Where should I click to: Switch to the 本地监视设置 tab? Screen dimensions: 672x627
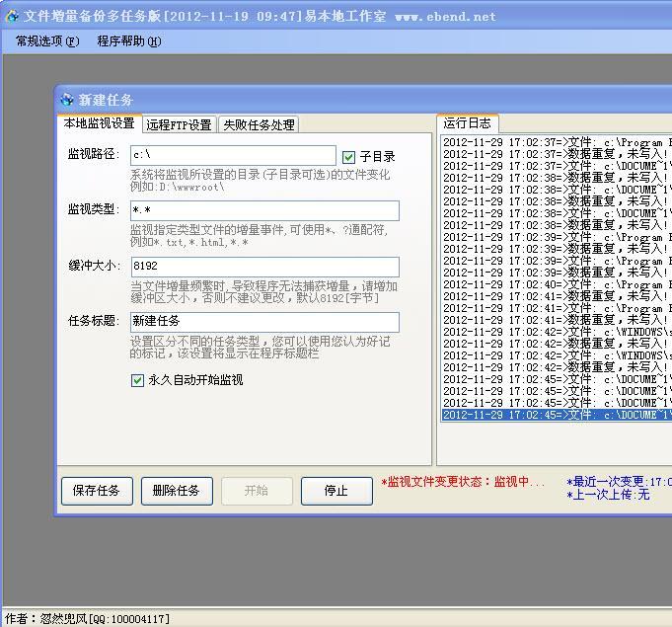coord(99,123)
